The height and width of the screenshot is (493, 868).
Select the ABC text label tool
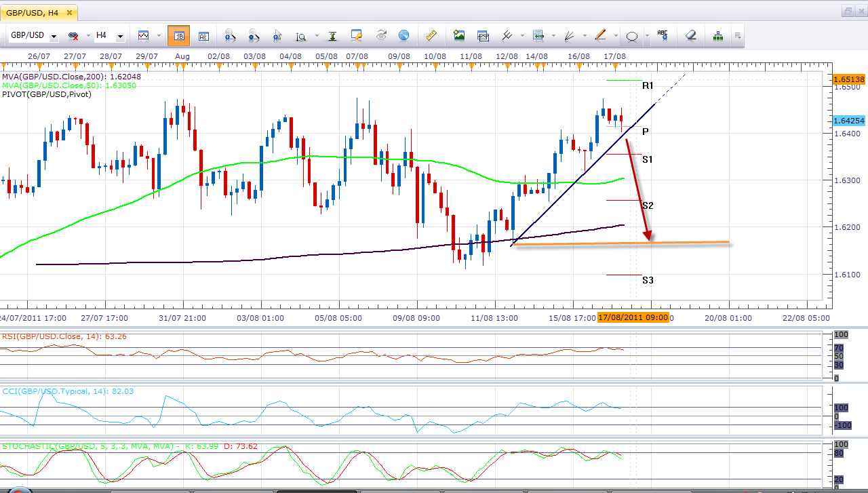click(x=663, y=35)
